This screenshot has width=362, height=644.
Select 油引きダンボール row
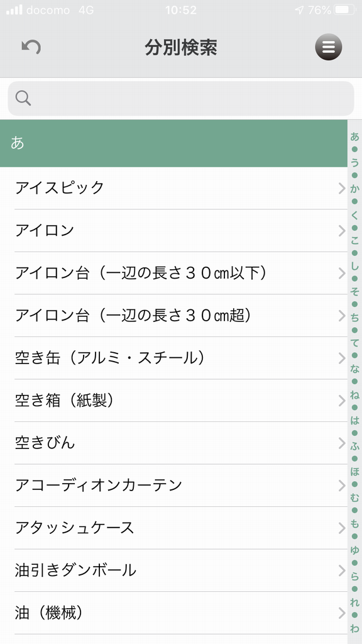[x=173, y=570]
